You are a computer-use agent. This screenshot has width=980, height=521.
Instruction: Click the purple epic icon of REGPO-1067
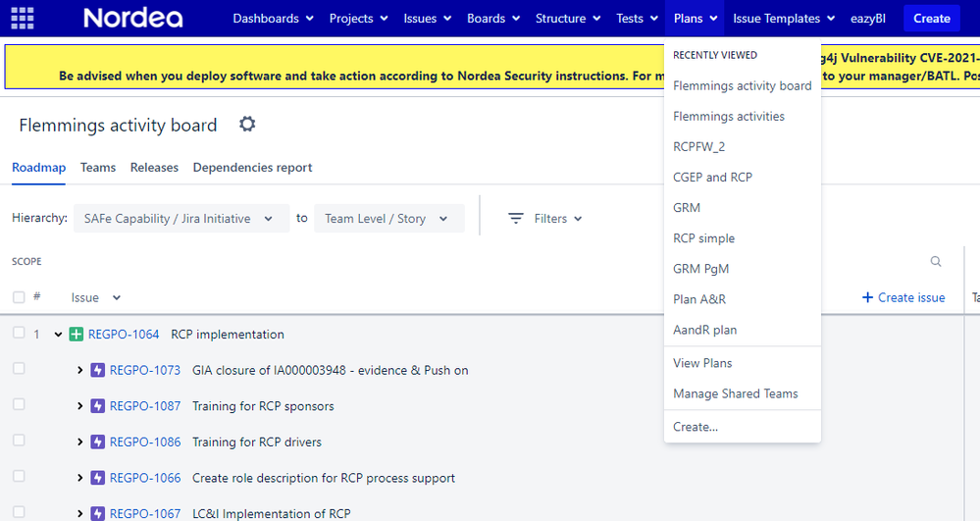[97, 513]
